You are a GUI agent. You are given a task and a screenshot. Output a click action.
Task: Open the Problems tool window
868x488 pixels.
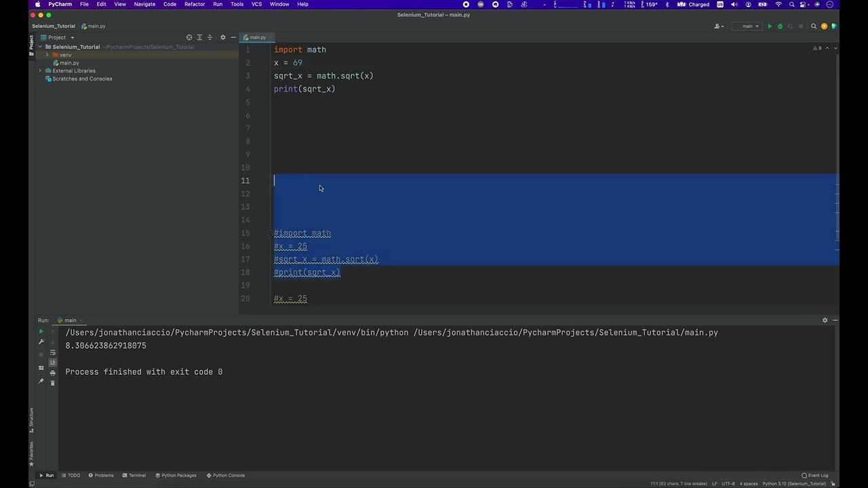point(100,475)
